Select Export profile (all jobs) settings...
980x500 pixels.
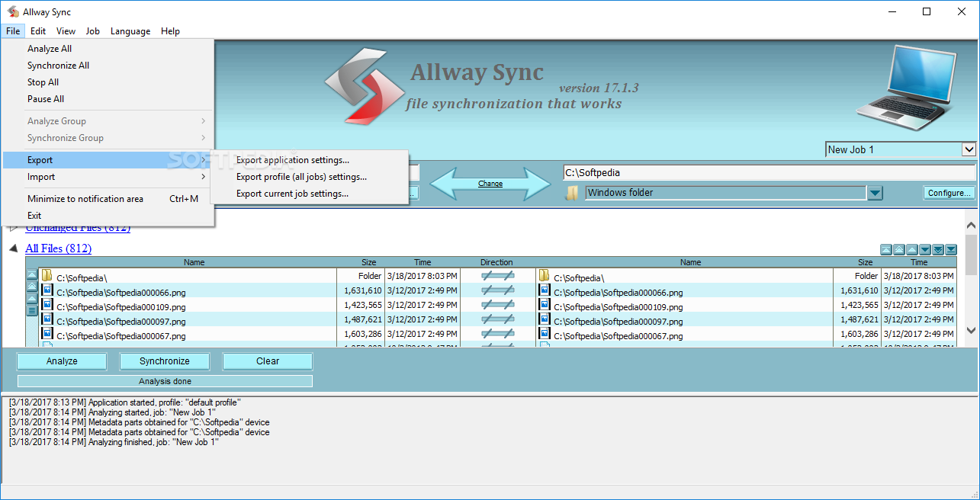point(310,177)
